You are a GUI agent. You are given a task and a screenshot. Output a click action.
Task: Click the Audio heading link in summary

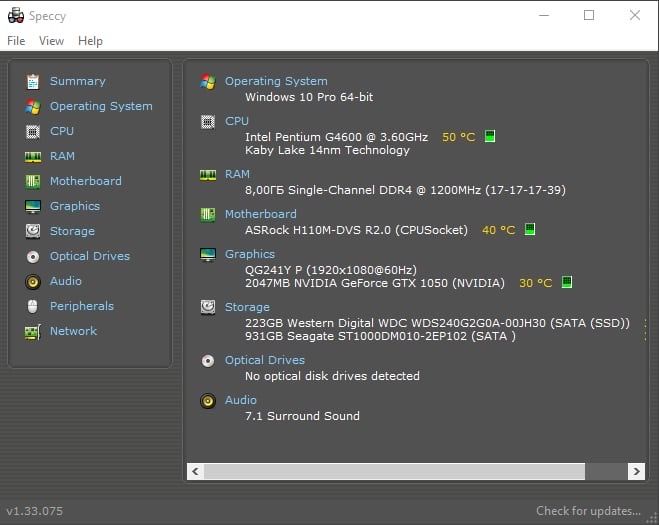coord(240,400)
